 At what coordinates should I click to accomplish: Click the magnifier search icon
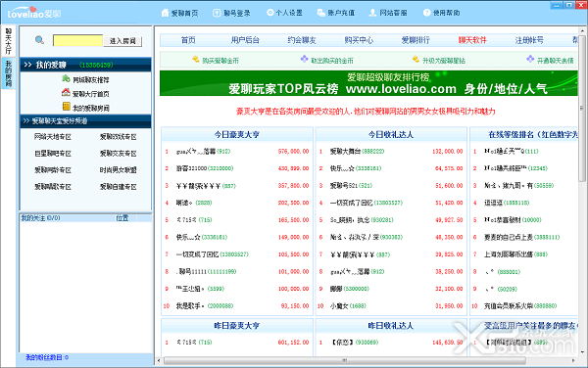click(39, 40)
